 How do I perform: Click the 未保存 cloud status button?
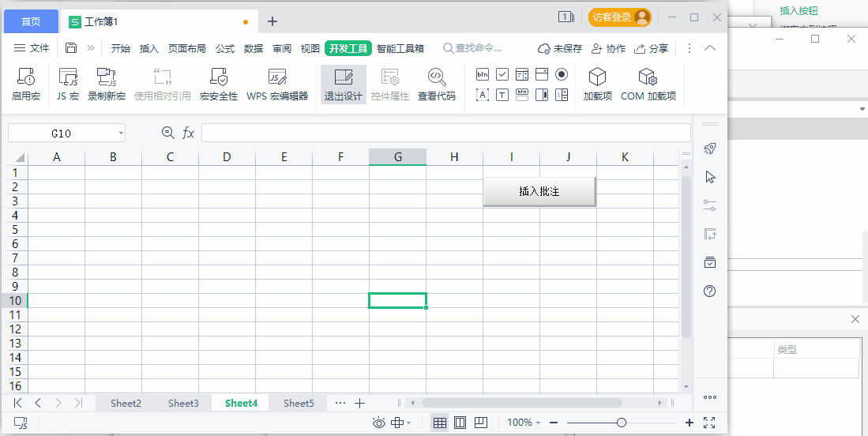click(x=560, y=49)
